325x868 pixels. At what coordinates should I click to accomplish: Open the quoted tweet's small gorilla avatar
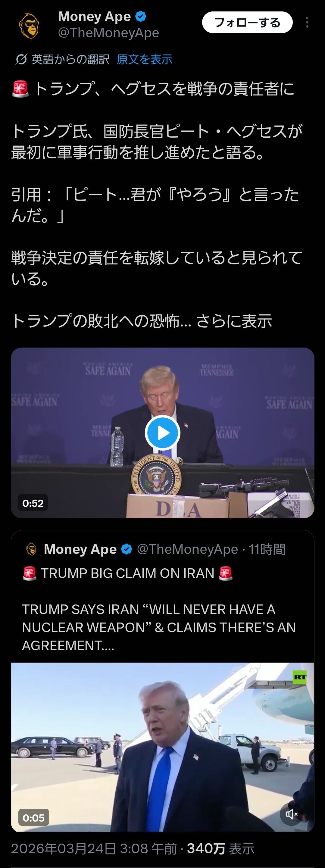(x=31, y=549)
